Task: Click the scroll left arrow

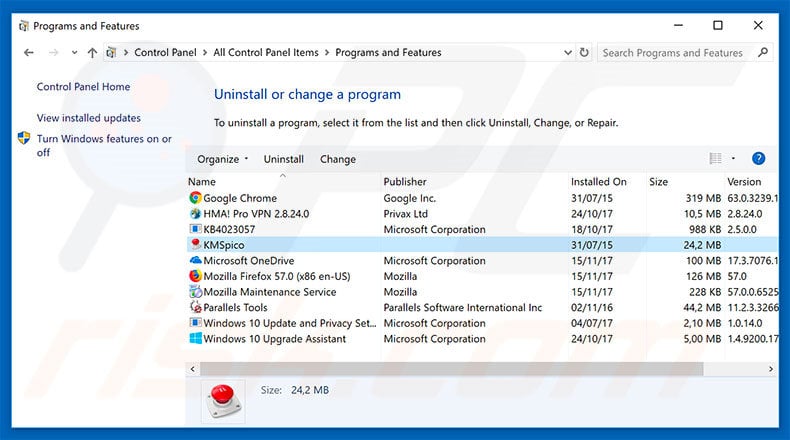Action: (192, 369)
